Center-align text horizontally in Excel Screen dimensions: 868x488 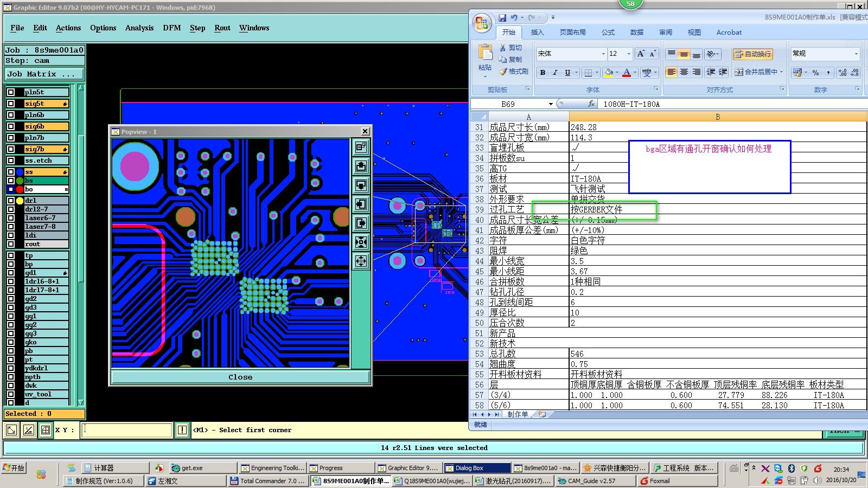click(684, 72)
